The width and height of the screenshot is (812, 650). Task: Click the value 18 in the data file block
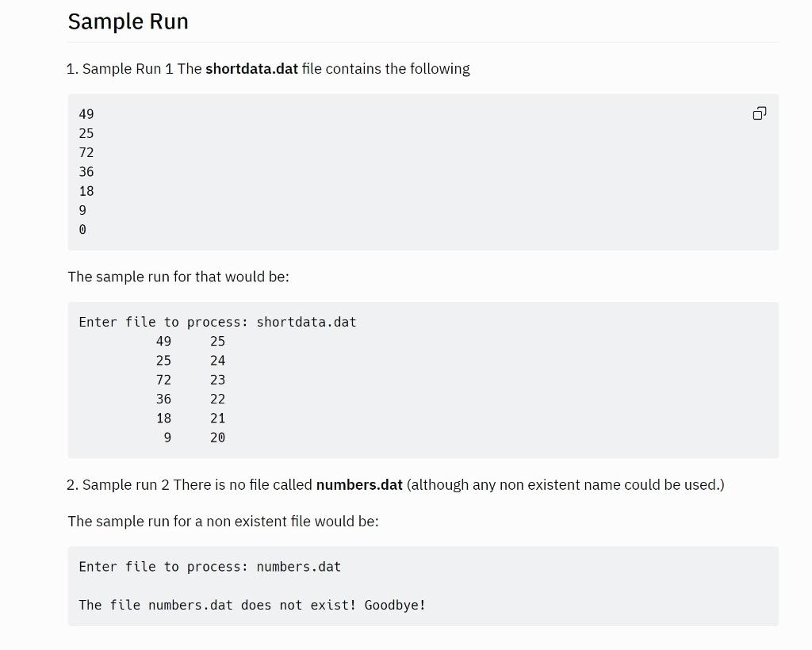click(x=86, y=192)
